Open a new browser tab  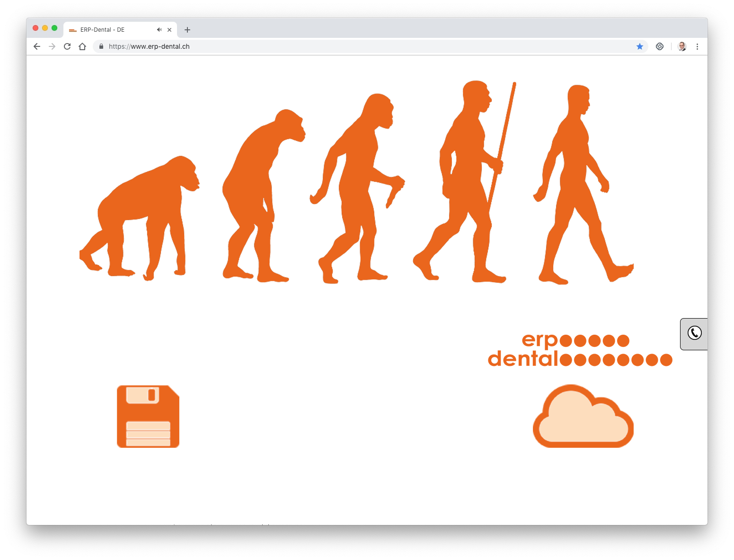pyautogui.click(x=187, y=30)
